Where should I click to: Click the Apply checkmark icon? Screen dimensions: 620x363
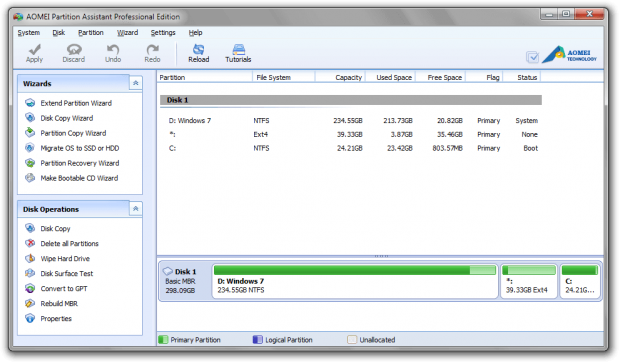click(34, 49)
